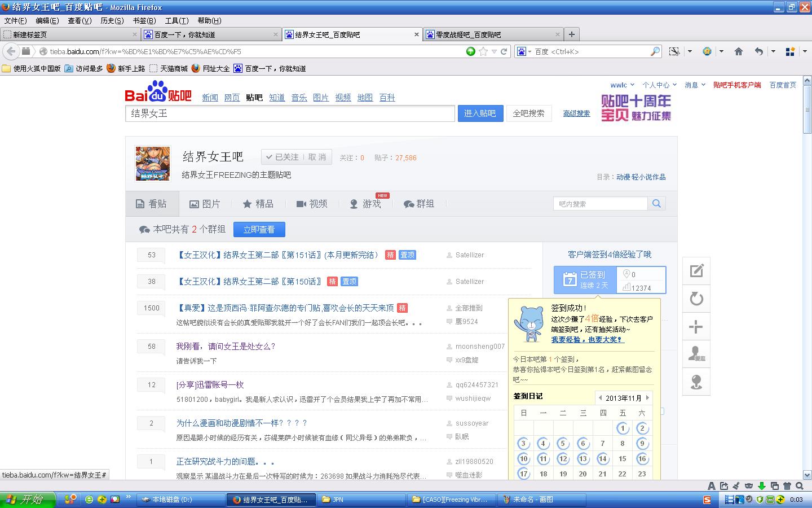
Task: Close the 结界女王吧 browser tab
Action: (x=417, y=34)
